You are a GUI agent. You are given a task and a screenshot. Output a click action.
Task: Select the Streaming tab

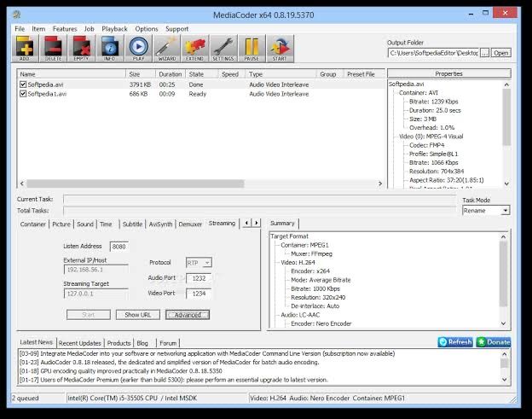pyautogui.click(x=222, y=224)
